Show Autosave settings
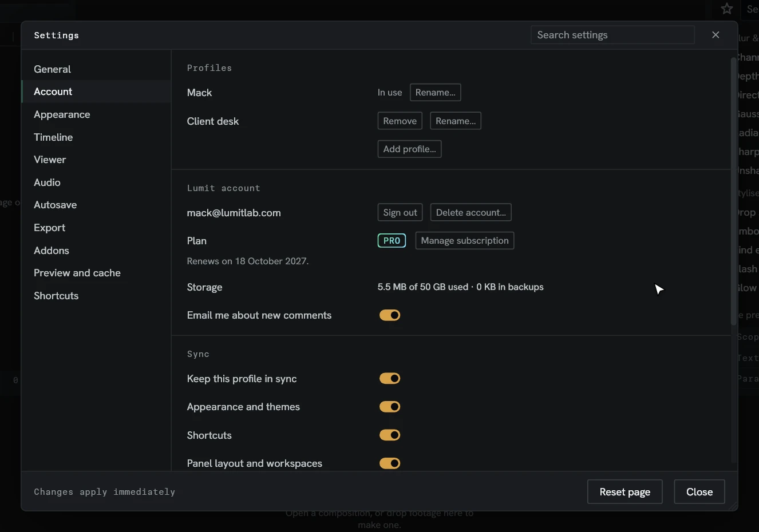The image size is (759, 532). [x=96, y=205]
